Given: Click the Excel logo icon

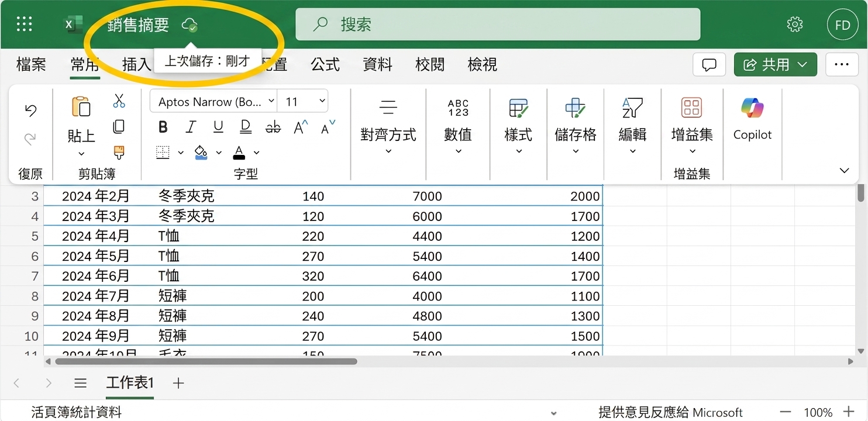Looking at the screenshot, I should point(73,25).
